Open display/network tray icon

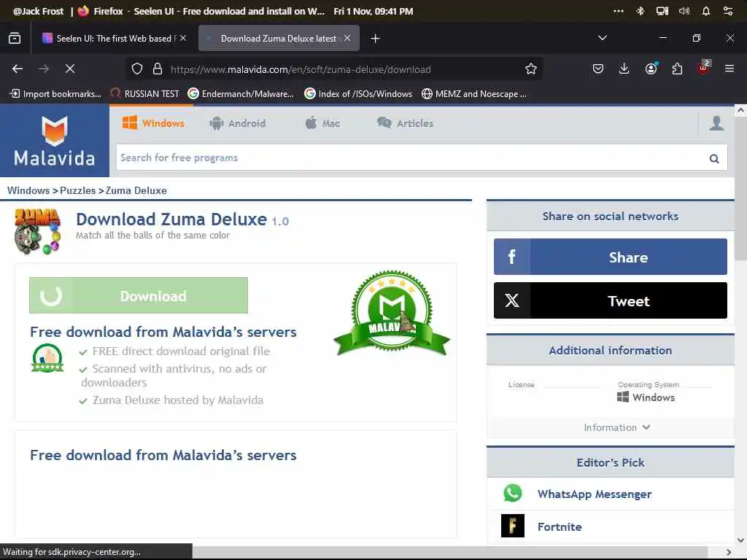click(662, 11)
